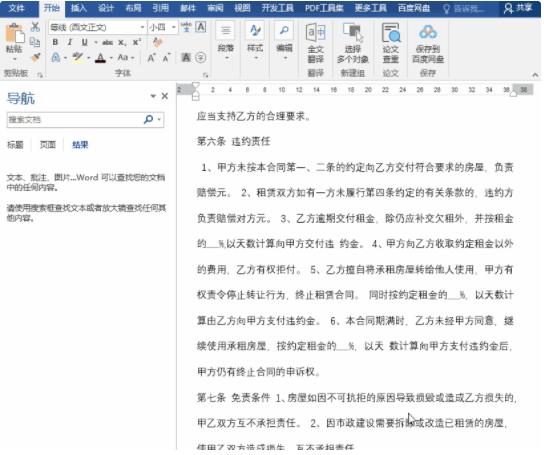Switch to the Mailings (邮件) tab
Screen dimensions: 544x455
click(188, 8)
